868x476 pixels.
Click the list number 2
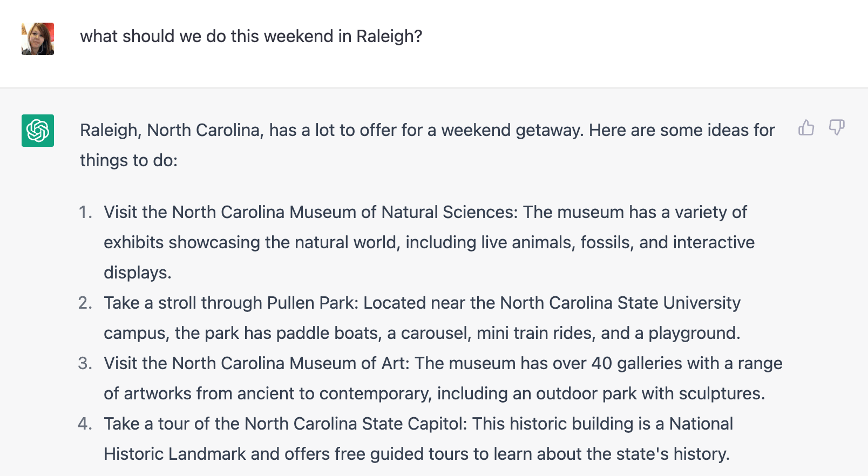click(x=85, y=303)
